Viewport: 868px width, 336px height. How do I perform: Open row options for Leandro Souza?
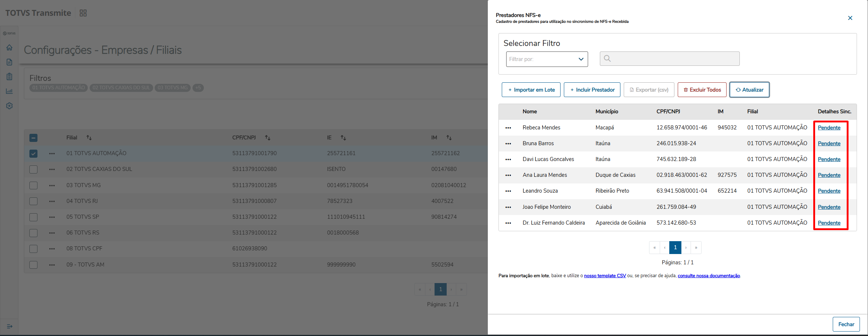[x=508, y=191]
